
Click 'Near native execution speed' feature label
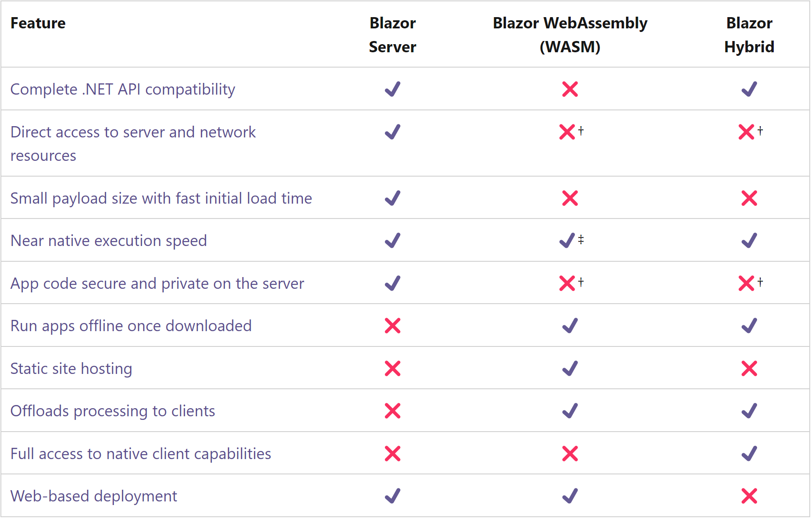pyautogui.click(x=108, y=241)
